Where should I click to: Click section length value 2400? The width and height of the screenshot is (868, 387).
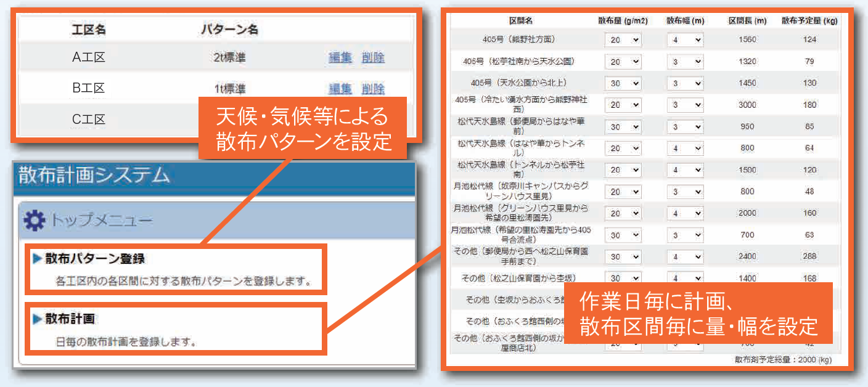[x=747, y=257]
